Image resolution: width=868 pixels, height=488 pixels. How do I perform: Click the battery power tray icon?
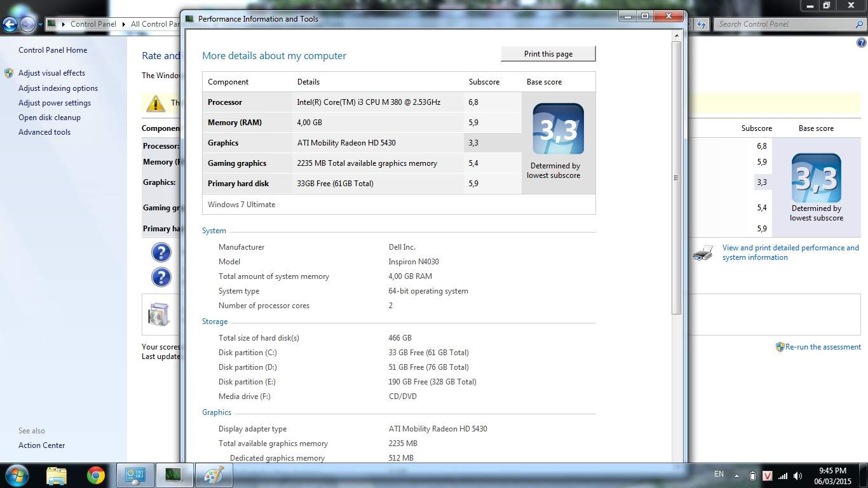tap(752, 475)
